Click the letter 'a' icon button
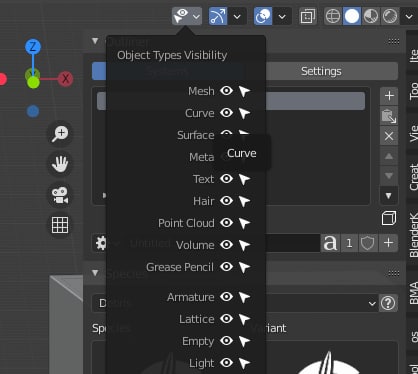This screenshot has width=418, height=374. [x=330, y=243]
